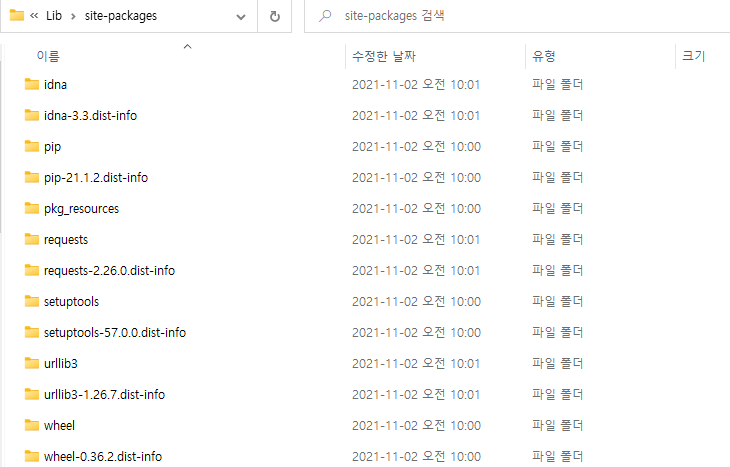Click the urllib3 folder name
Viewport: 730px width, 467px height.
coord(61,364)
